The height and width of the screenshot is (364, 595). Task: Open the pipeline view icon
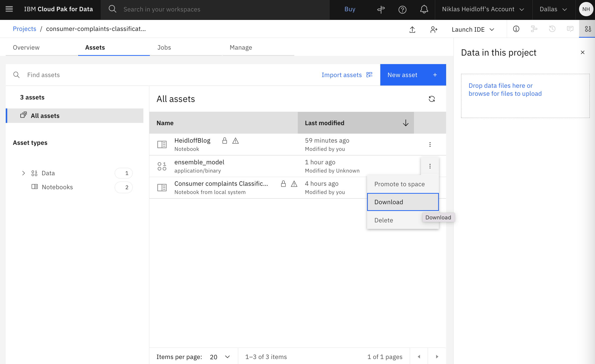tap(534, 29)
